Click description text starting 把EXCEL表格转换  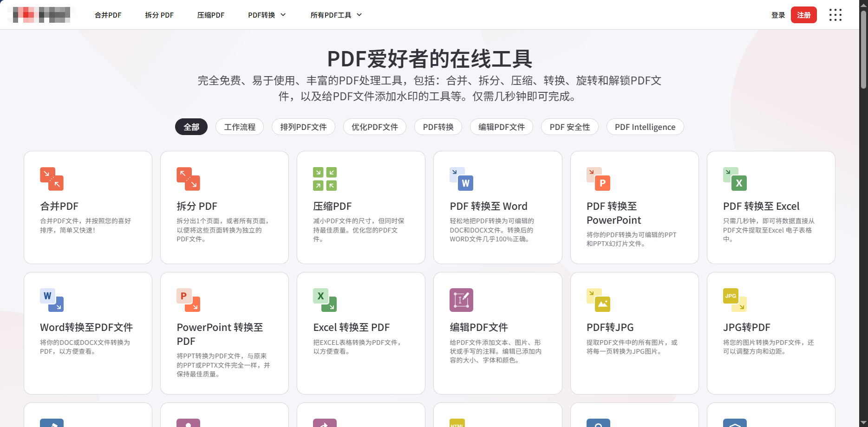(x=358, y=347)
